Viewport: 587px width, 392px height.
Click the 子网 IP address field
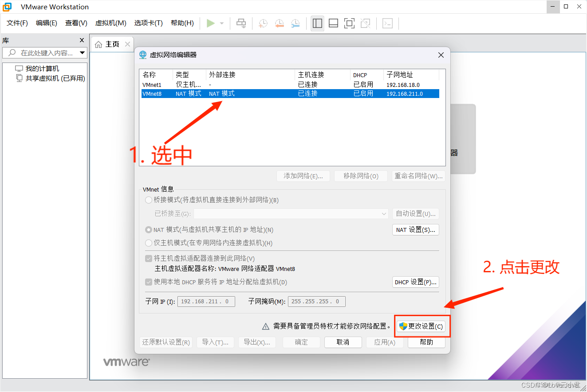point(205,302)
